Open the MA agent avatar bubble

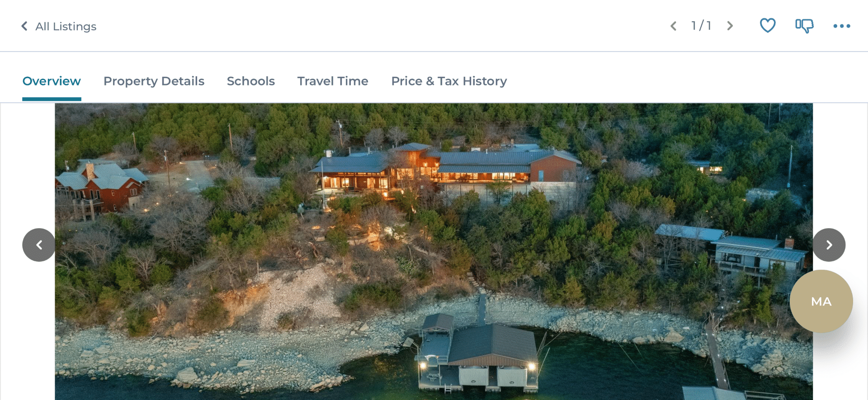[x=821, y=301]
